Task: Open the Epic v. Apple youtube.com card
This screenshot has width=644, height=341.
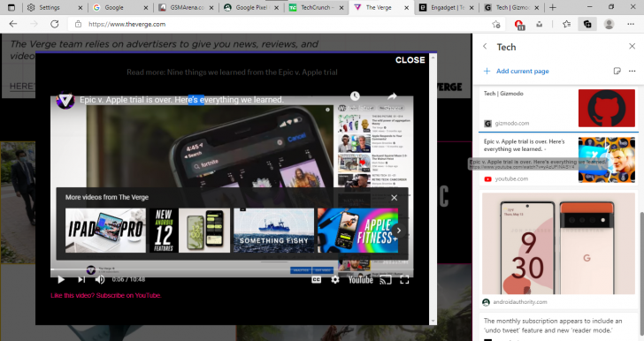Action: [x=558, y=160]
